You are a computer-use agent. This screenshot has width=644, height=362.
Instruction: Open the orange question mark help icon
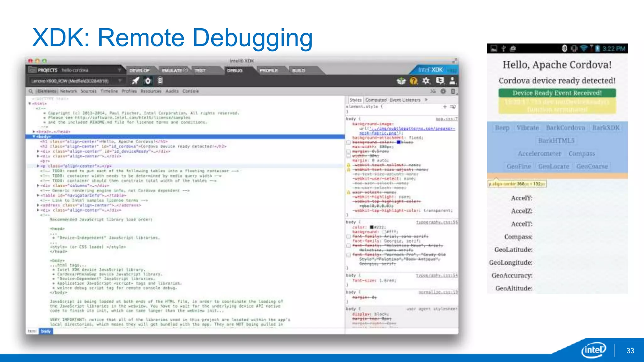pyautogui.click(x=414, y=81)
